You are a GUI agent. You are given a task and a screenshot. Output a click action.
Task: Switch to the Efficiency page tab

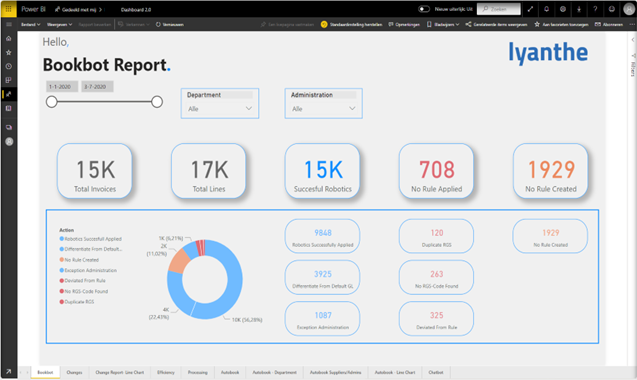click(x=166, y=372)
